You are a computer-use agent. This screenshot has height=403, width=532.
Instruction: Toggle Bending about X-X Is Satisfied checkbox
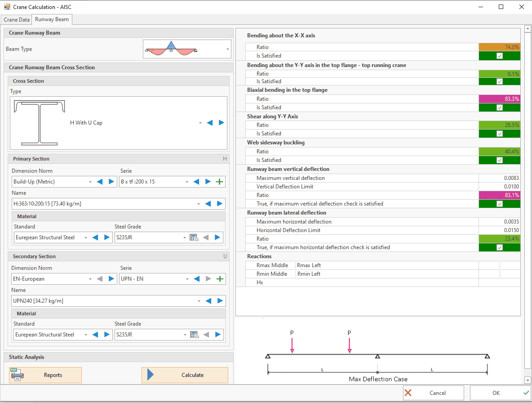click(499, 56)
